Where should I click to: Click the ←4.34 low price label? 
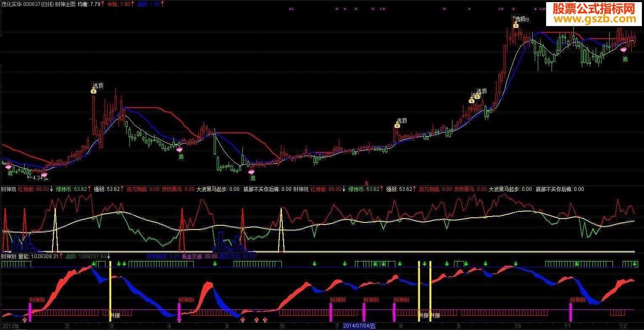35,177
